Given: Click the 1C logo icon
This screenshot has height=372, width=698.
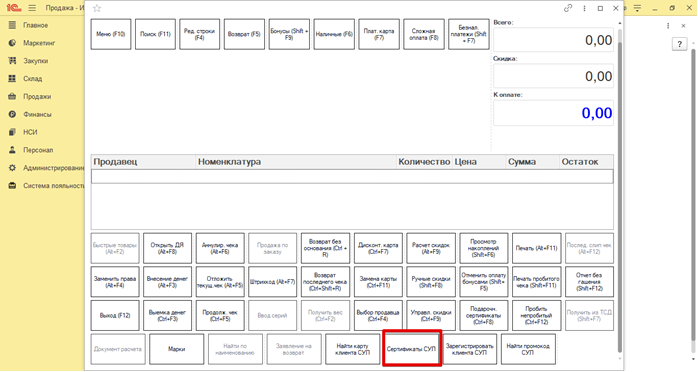Looking at the screenshot, I should pyautogui.click(x=13, y=8).
